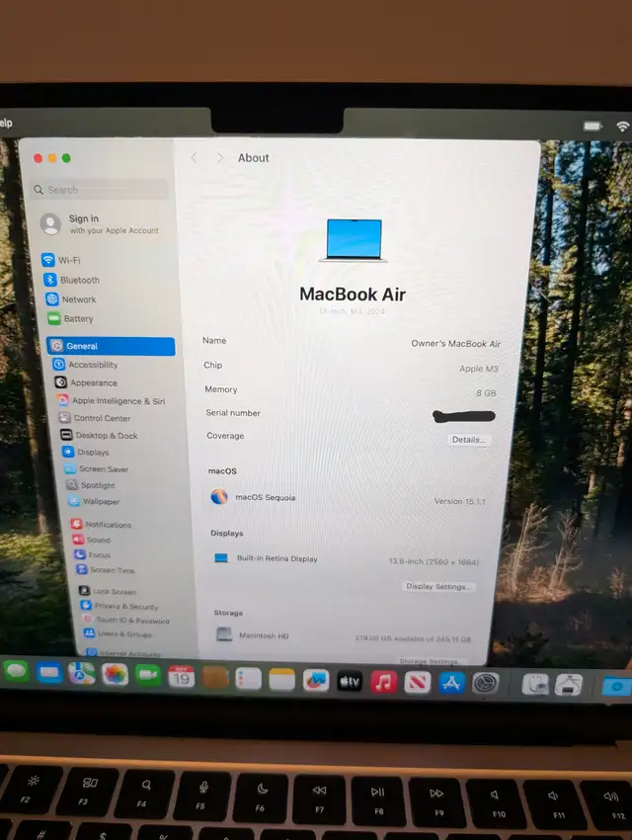Open Messages from the Dock
The width and height of the screenshot is (632, 840).
[16, 671]
